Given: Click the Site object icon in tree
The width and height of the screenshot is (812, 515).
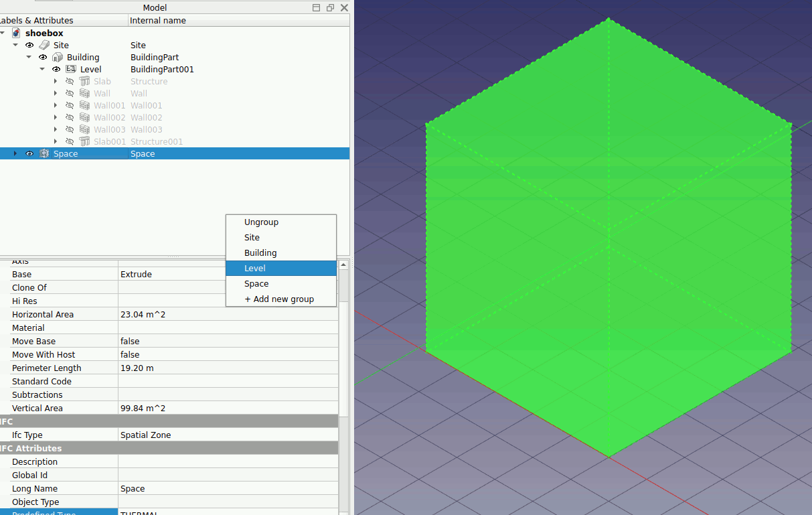Looking at the screenshot, I should tap(44, 45).
